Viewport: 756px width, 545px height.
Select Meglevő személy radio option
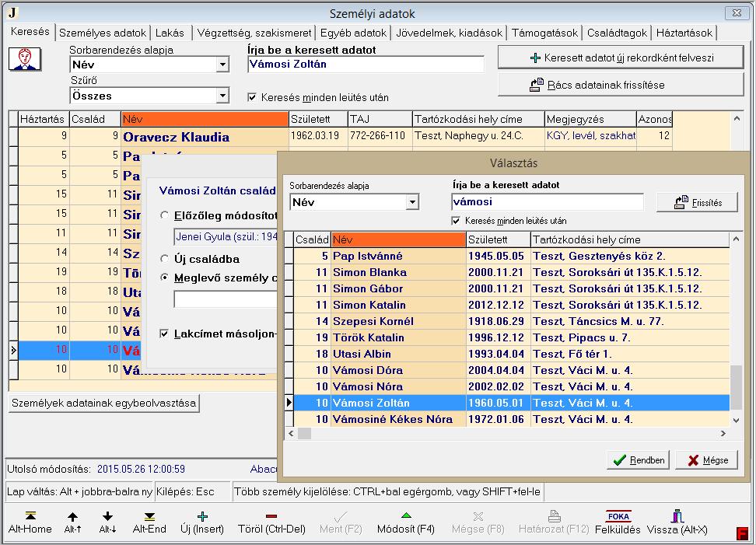164,278
